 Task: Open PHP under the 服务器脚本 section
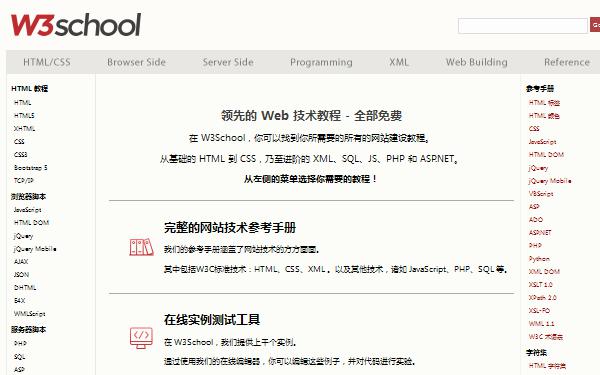[20, 344]
